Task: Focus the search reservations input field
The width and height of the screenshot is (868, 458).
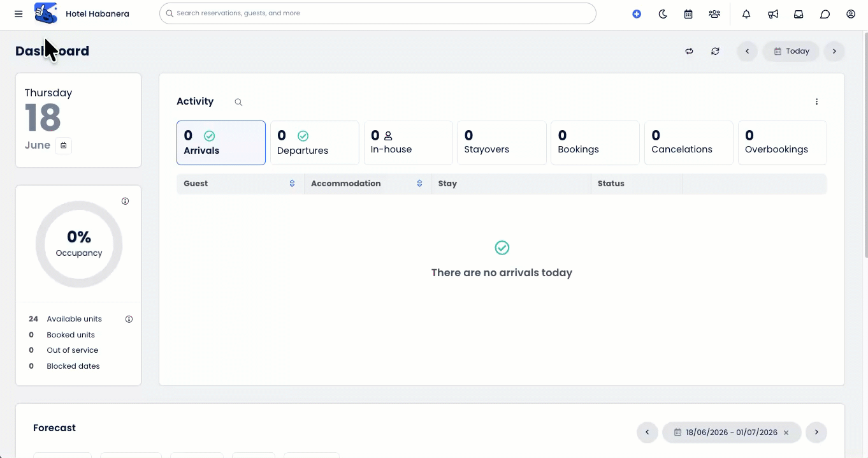Action: point(378,13)
